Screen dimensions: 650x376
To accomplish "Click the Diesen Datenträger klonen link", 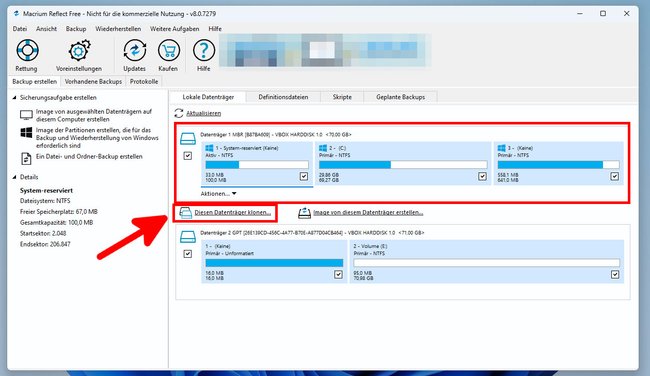I will (x=233, y=213).
